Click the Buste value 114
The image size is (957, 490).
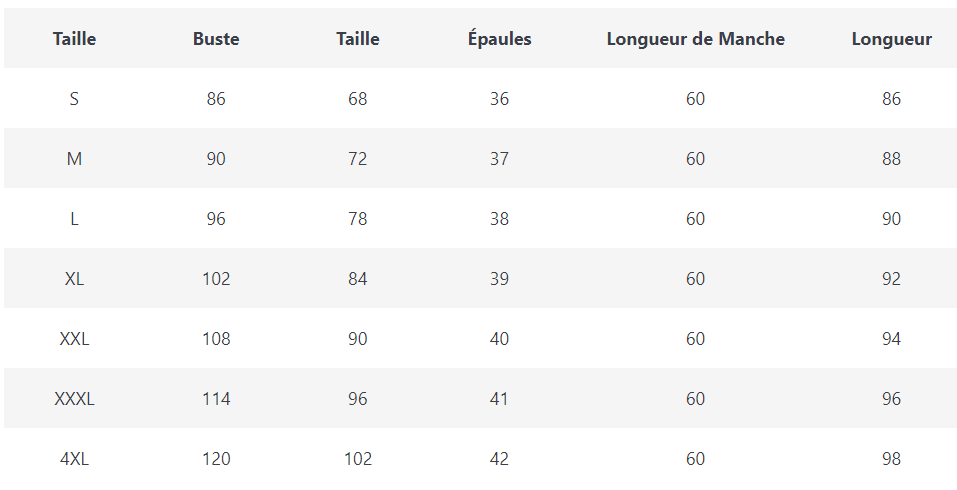coord(216,399)
